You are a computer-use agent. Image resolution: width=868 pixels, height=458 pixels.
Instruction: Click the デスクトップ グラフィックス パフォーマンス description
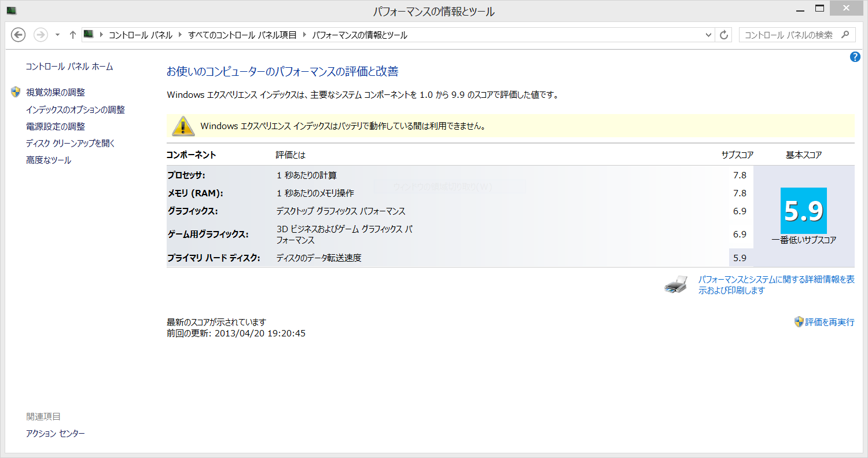341,211
